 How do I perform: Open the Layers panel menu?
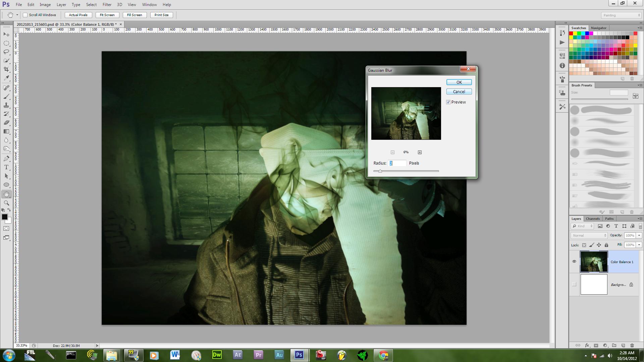639,219
